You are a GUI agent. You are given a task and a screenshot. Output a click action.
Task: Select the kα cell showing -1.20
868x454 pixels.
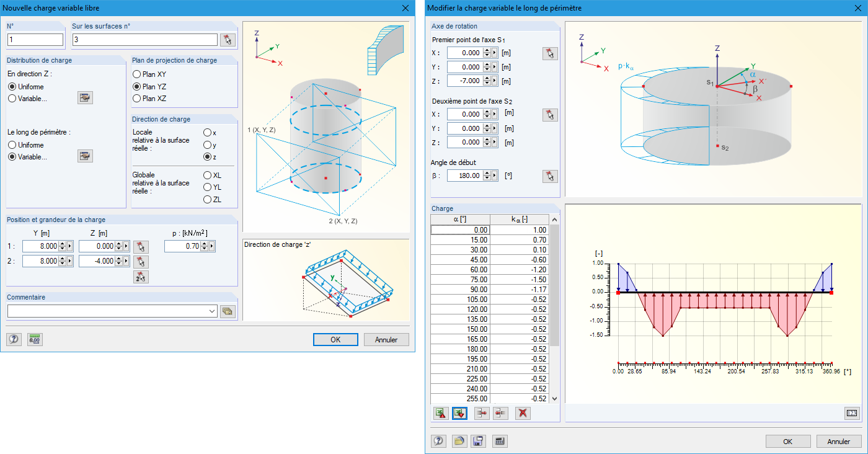520,269
